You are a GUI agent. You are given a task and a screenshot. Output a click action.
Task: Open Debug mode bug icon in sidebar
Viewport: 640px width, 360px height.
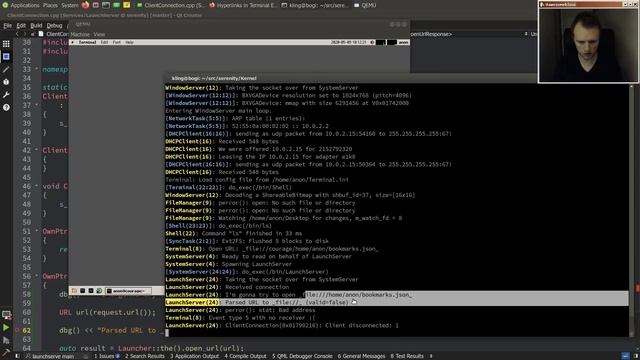pos(6,82)
